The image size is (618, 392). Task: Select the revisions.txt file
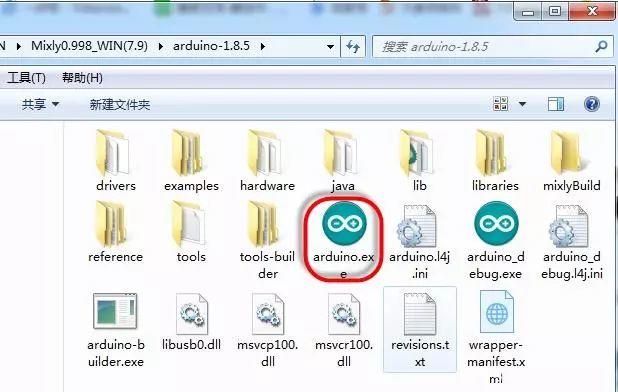(420, 330)
